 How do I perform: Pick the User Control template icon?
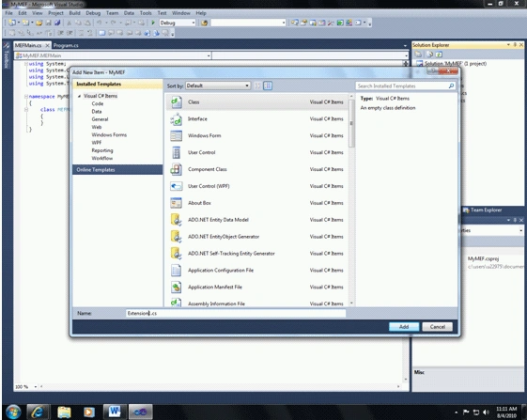[176, 152]
